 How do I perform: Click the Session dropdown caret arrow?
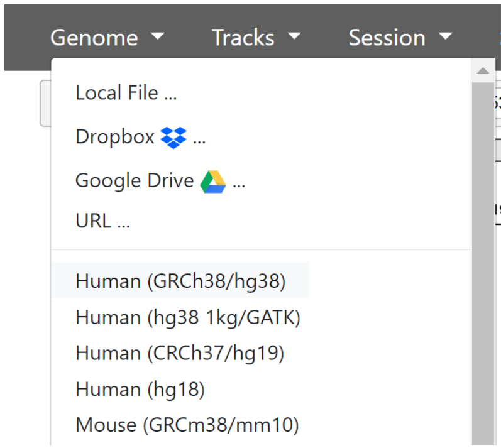pos(446,37)
